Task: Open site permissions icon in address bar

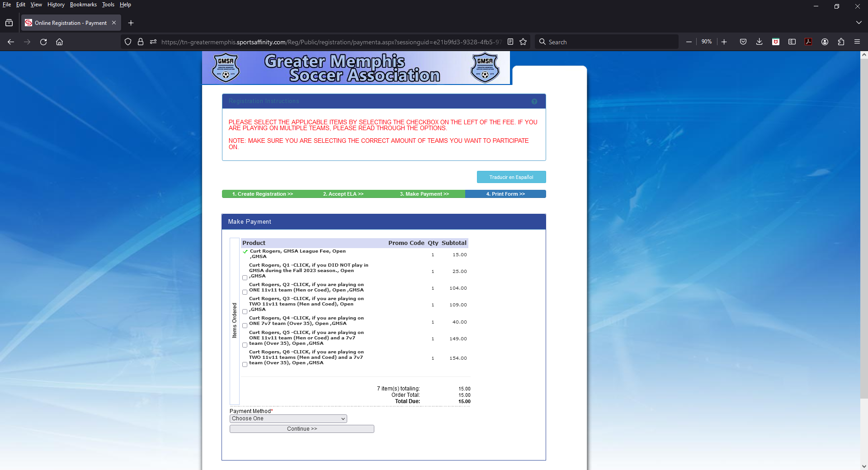Action: [153, 42]
